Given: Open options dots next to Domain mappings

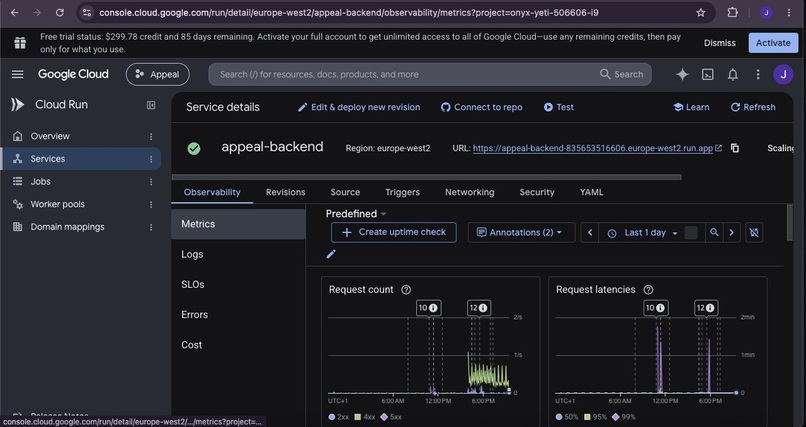Looking at the screenshot, I should (151, 227).
